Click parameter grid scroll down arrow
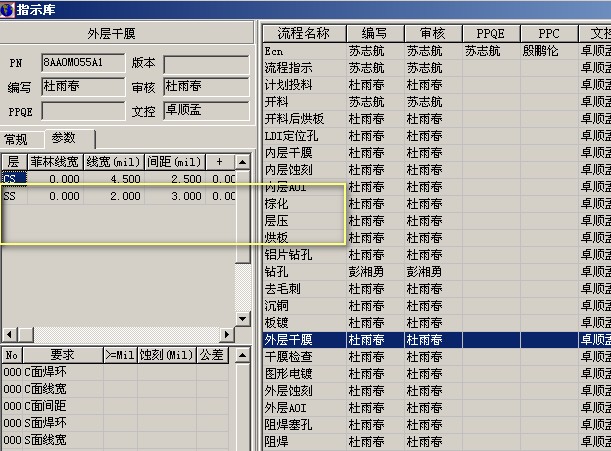This screenshot has width=611, height=451. tap(243, 319)
